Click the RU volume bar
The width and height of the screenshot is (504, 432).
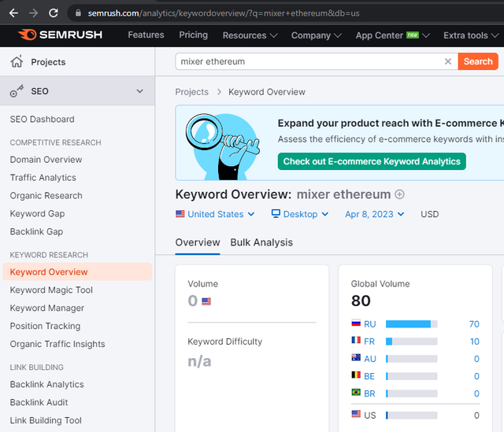[x=411, y=324]
